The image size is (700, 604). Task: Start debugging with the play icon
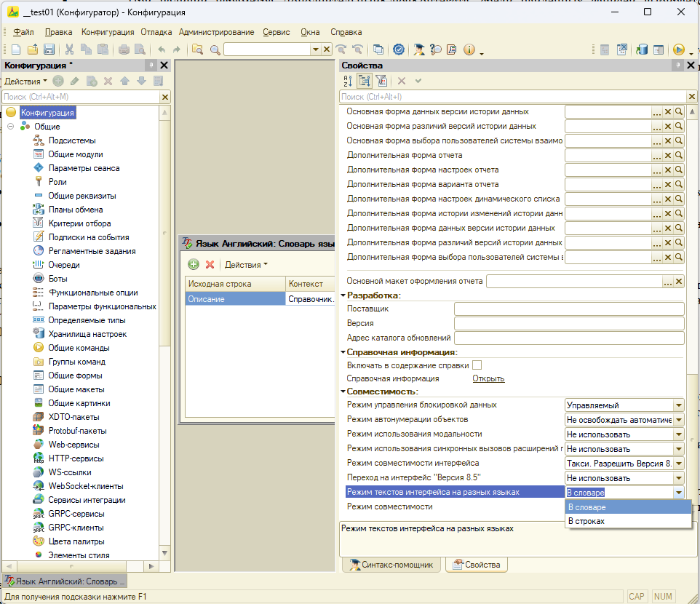pos(678,49)
